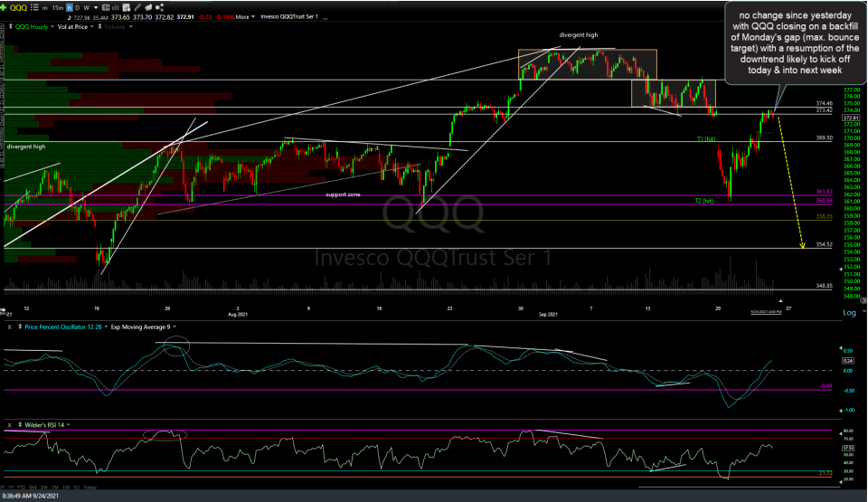Open the symbol list icon next to QQQ
The height and width of the screenshot is (502, 868).
click(35, 8)
